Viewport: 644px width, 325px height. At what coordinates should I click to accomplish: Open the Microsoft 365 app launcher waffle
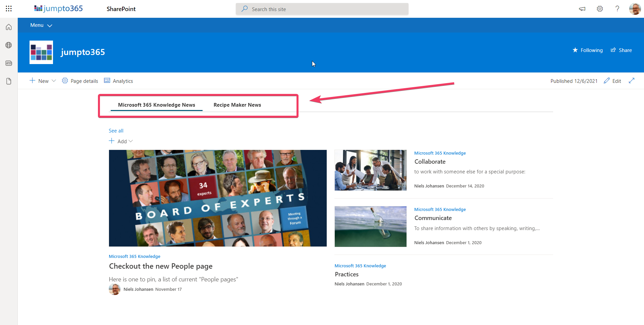pos(8,8)
